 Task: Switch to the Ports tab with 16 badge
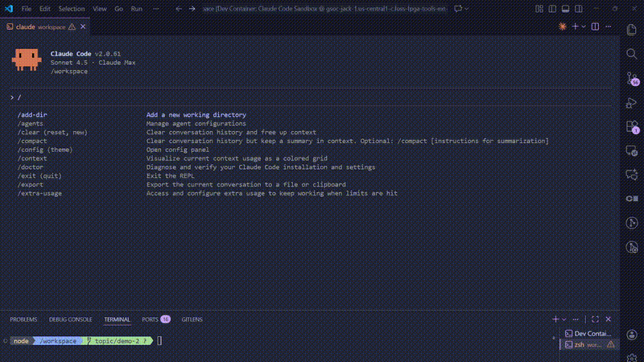pyautogui.click(x=156, y=319)
